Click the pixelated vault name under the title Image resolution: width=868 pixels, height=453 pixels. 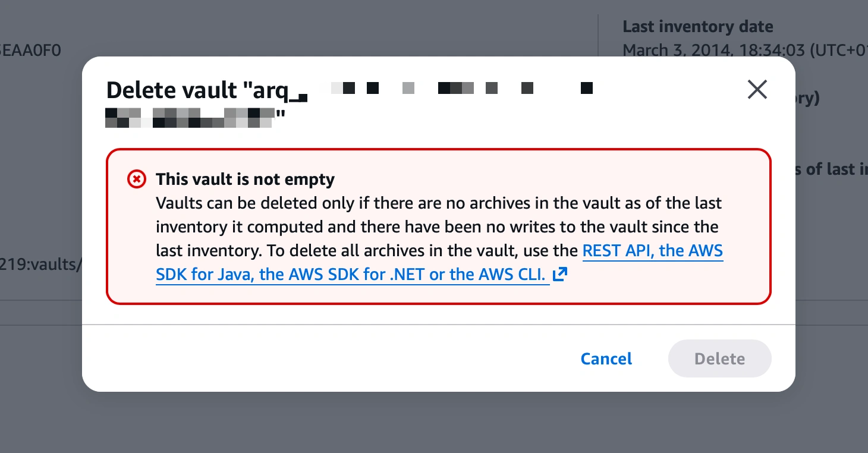190,117
